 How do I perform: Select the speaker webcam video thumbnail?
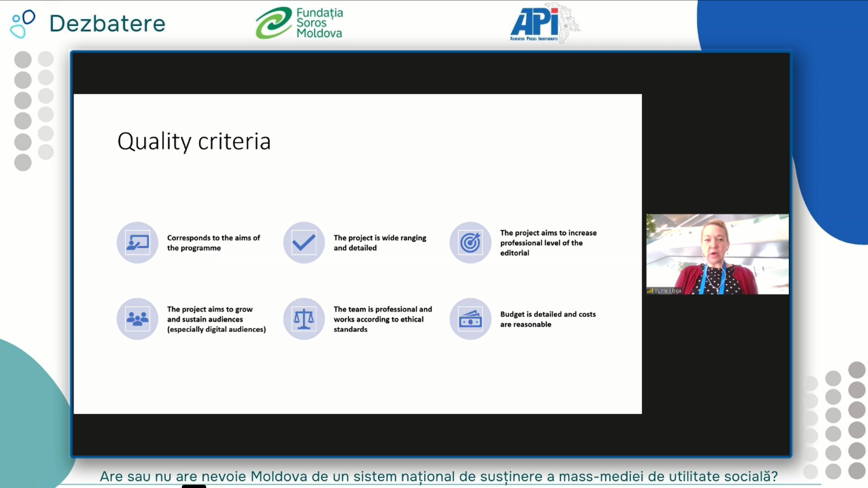717,254
